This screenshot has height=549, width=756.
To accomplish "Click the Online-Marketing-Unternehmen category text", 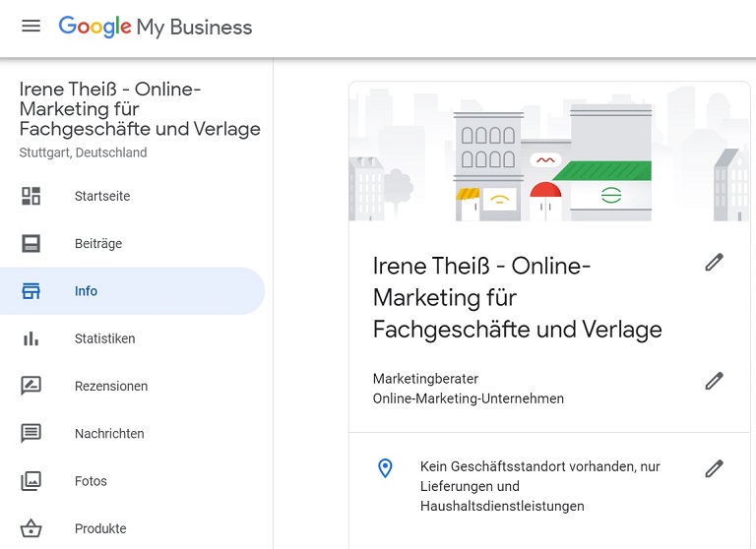I will [469, 398].
